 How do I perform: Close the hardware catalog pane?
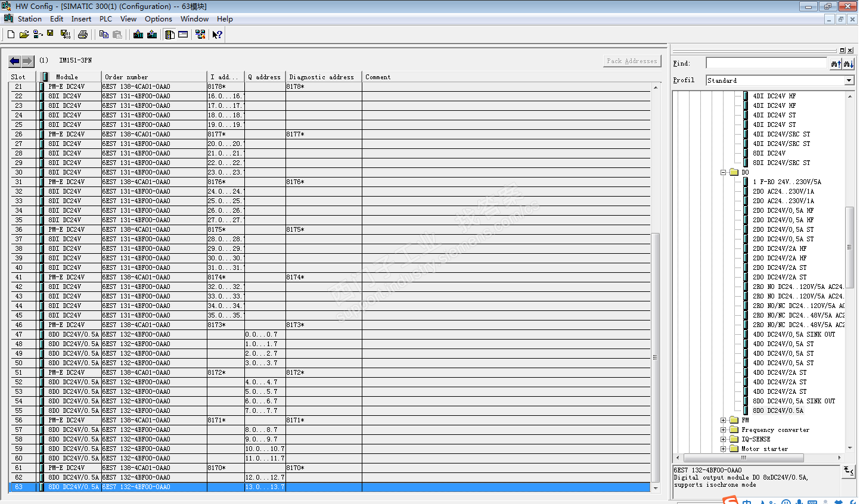[x=850, y=51]
